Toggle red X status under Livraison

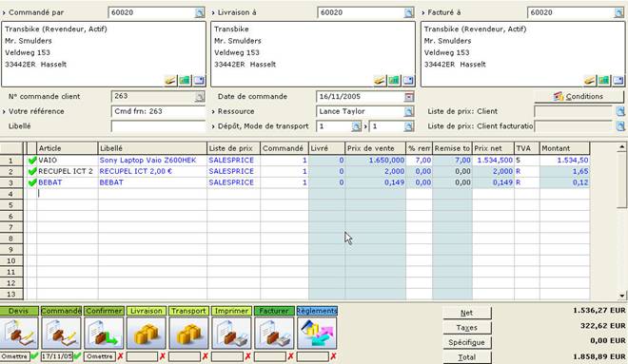click(162, 356)
